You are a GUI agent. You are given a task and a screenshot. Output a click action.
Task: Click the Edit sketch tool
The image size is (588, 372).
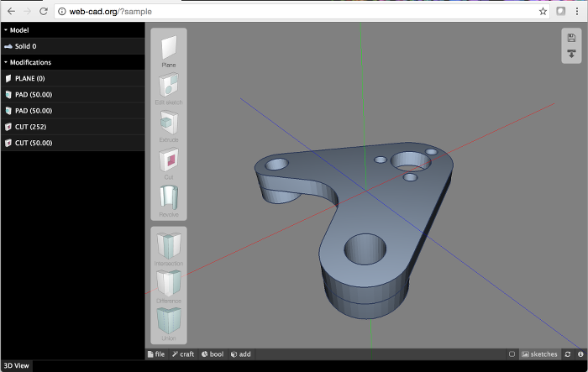[x=169, y=86]
